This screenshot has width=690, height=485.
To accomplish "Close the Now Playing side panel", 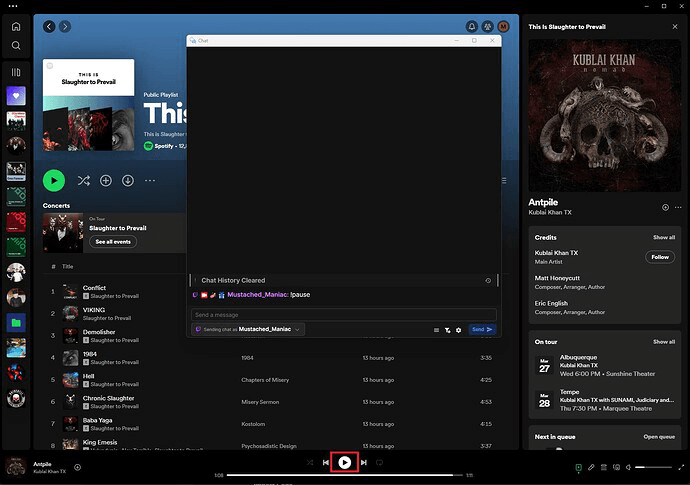I will pos(675,26).
